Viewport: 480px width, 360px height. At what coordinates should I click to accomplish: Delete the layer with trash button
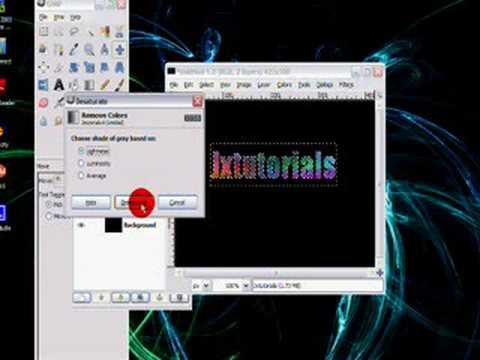(x=179, y=298)
